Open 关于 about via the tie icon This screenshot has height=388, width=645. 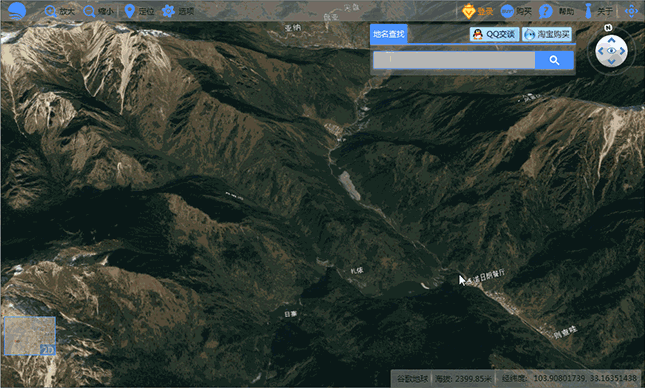589,11
